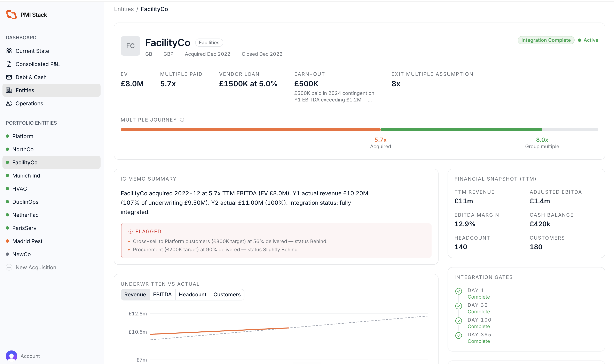Click the New Acquisition plus icon
The width and height of the screenshot is (614, 364).
pyautogui.click(x=9, y=267)
